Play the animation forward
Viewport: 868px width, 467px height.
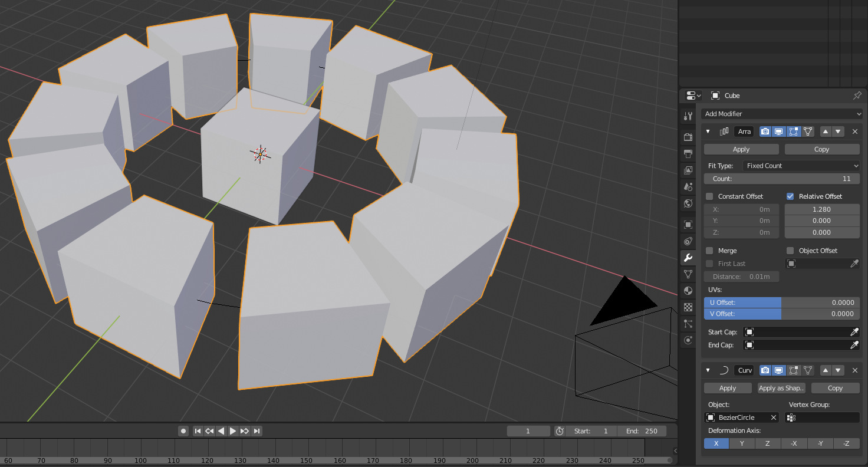coord(233,431)
